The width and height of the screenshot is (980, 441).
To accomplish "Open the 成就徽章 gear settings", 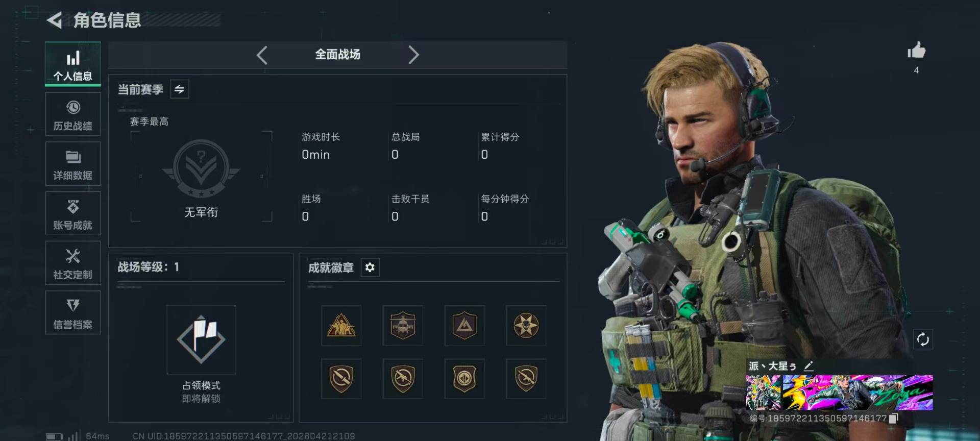I will pos(370,267).
